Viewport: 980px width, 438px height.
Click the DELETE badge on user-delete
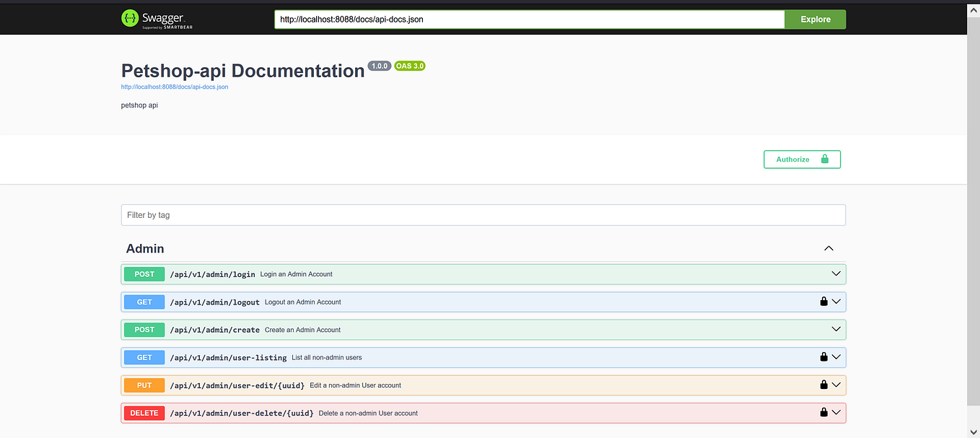tap(144, 412)
